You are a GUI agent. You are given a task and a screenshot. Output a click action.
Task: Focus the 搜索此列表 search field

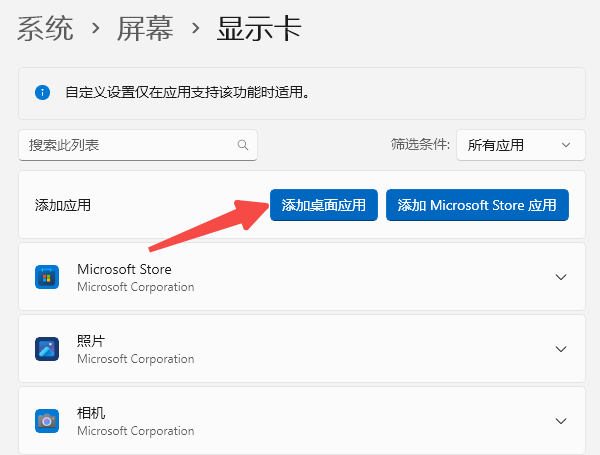coord(128,145)
